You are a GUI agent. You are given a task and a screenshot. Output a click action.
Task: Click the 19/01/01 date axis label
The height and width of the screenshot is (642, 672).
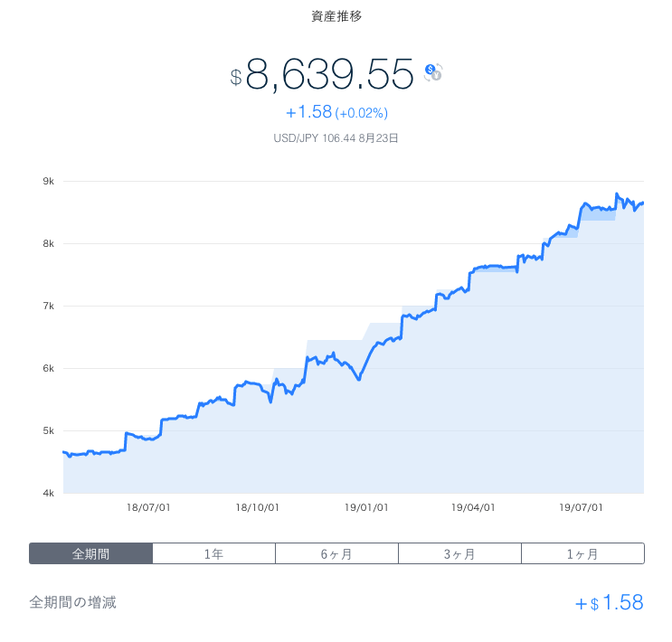coord(366,508)
